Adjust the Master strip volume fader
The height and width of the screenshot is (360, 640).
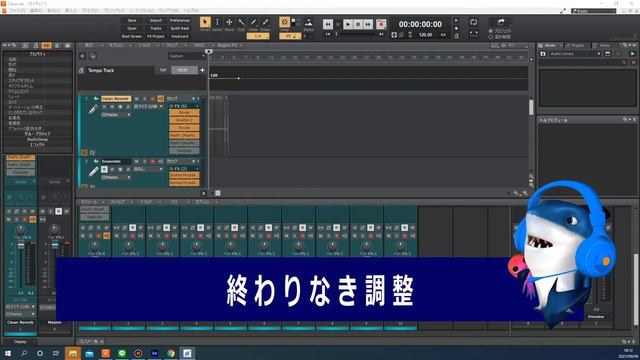[x=55, y=245]
